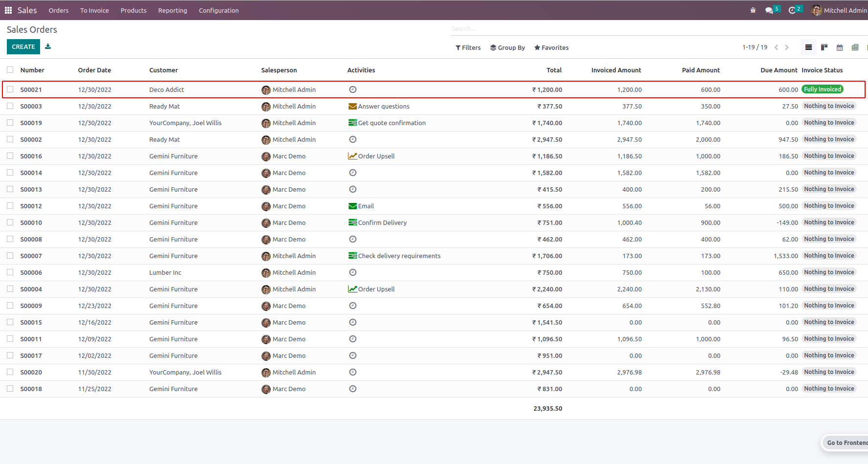Select checkbox for order S00003
This screenshot has width=868, height=464.
point(10,106)
